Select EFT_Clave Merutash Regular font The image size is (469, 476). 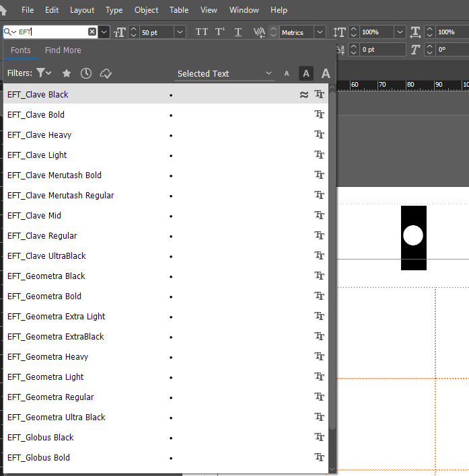[x=61, y=196]
